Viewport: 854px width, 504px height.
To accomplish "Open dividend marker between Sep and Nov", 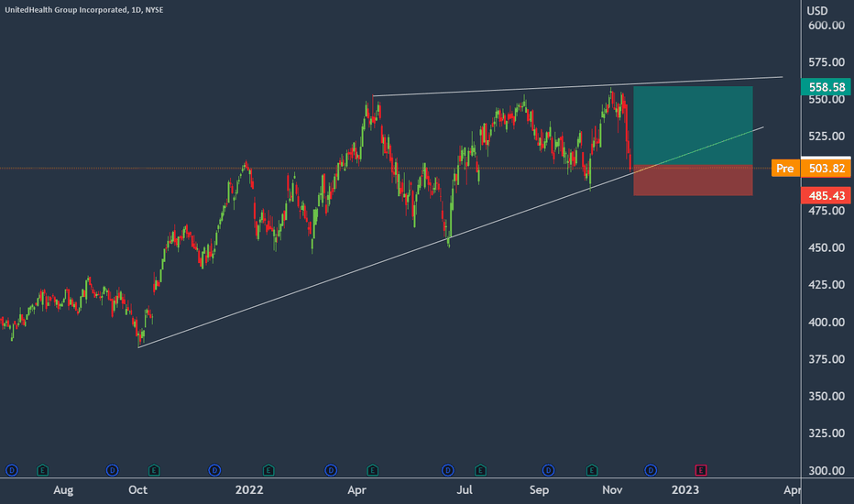I will coord(549,470).
